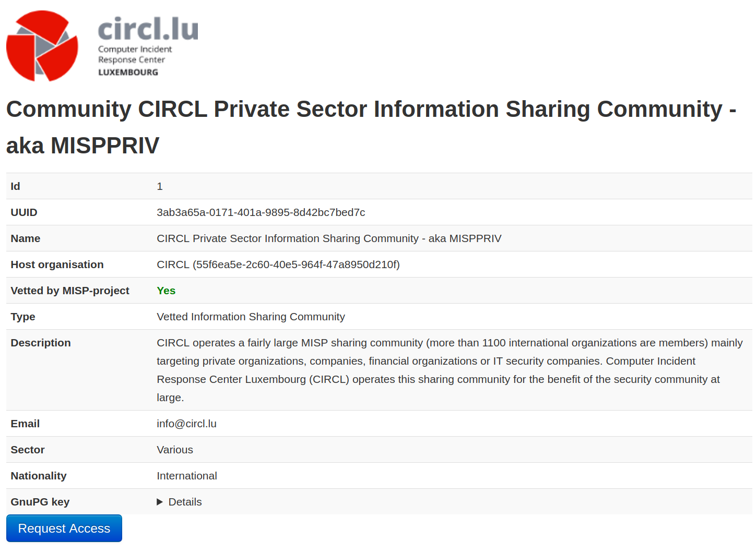Expand the GnuPG key details triangle

click(x=160, y=502)
